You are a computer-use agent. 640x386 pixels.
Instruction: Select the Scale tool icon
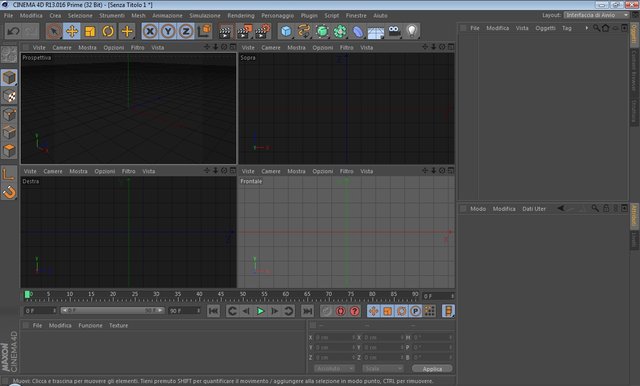pos(90,31)
